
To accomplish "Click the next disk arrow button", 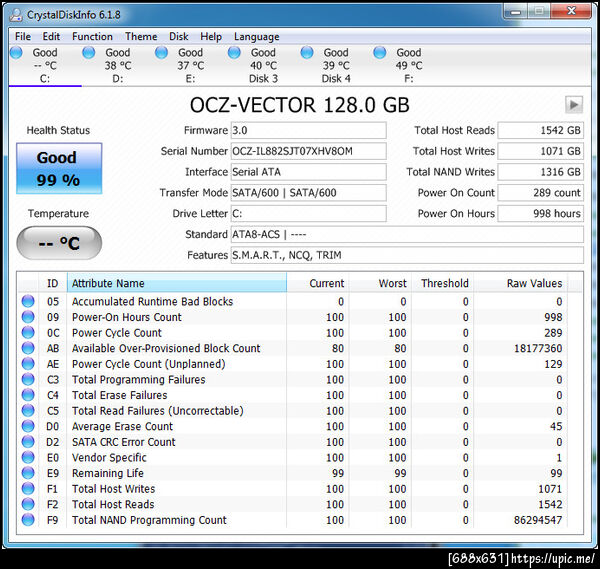I will pyautogui.click(x=574, y=104).
